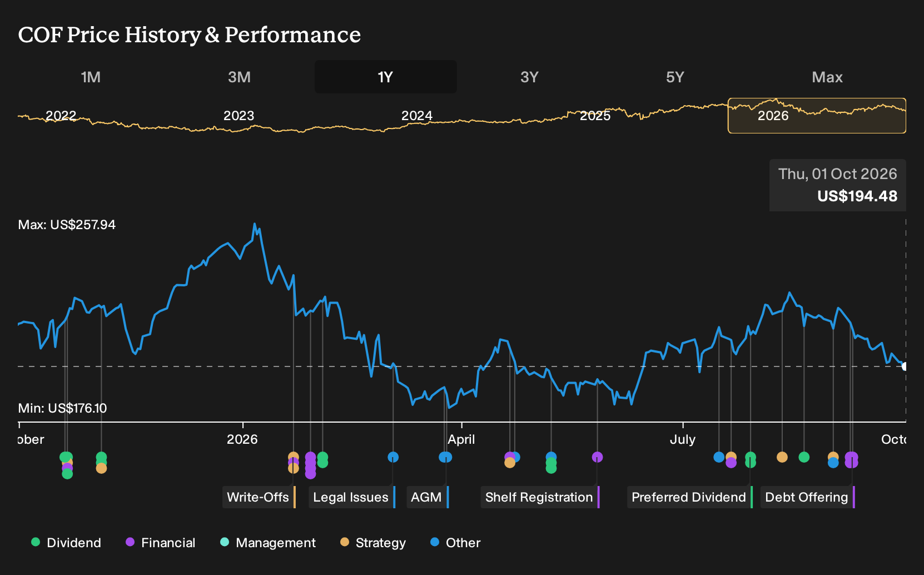The image size is (924, 575).
Task: Select the single blue dot above Legal Issues
Action: [x=393, y=457]
